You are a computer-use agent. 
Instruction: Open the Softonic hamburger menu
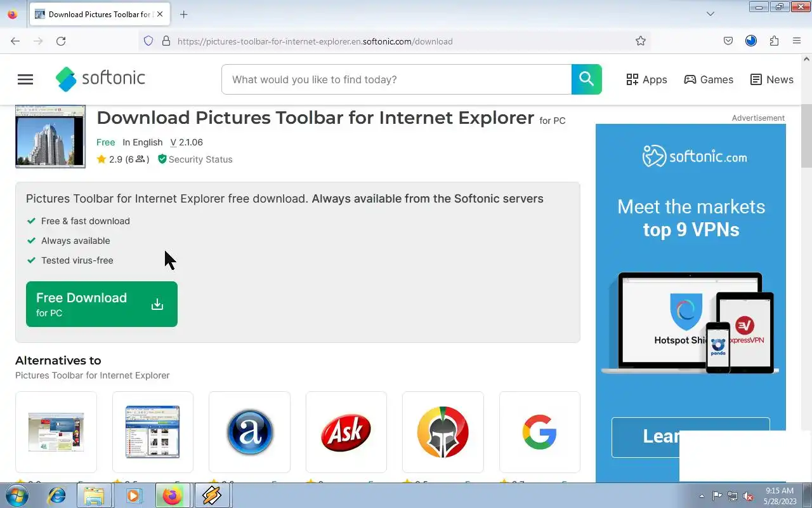25,79
